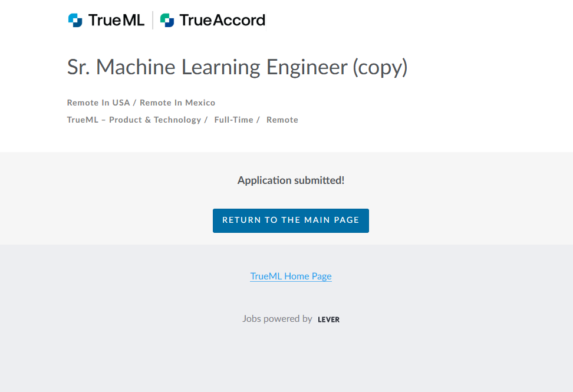This screenshot has height=392, width=573.
Task: Open the Lever logo in the footer
Action: (x=328, y=319)
